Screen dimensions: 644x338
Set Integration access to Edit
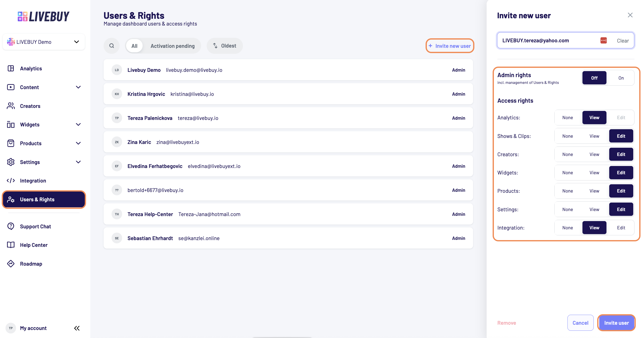(621, 228)
